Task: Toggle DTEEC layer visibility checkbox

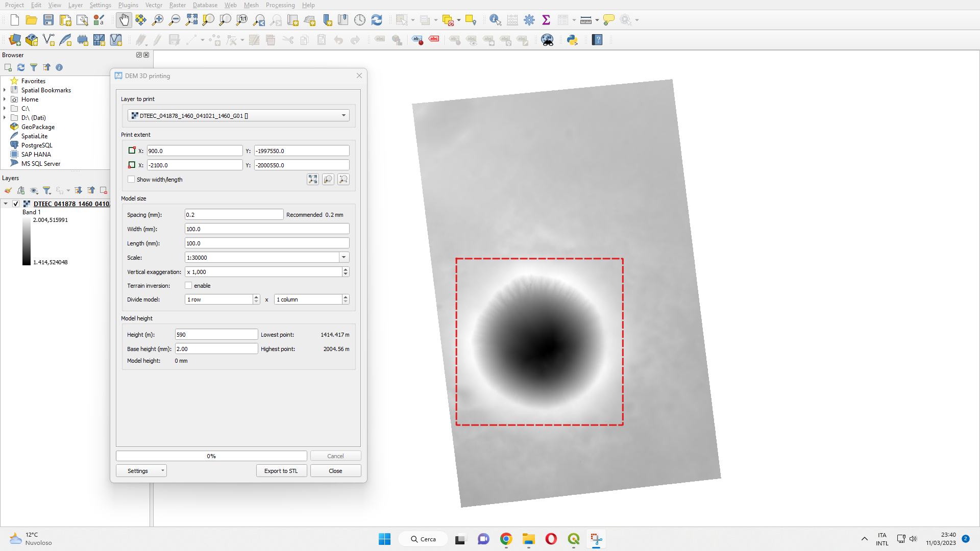Action: pyautogui.click(x=16, y=204)
